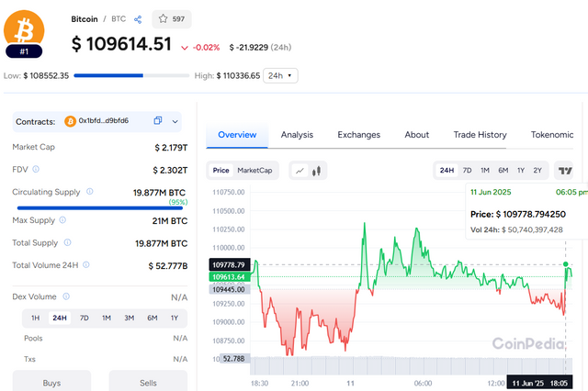Open the Trade History tab
The width and height of the screenshot is (588, 391).
pos(480,135)
